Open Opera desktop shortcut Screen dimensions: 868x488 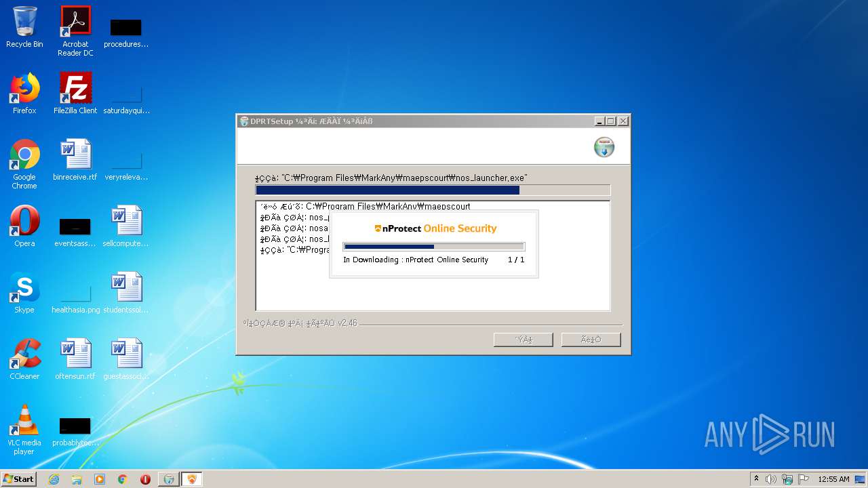click(x=24, y=226)
